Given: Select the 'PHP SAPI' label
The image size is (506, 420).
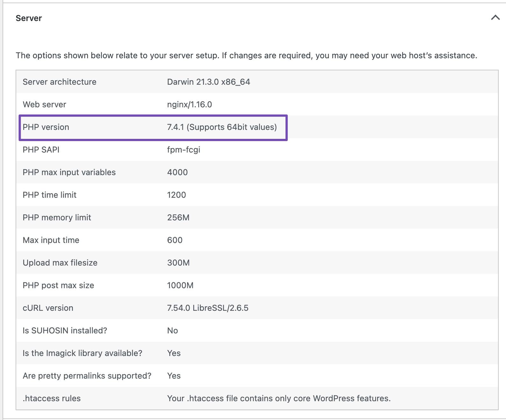Looking at the screenshot, I should [41, 150].
